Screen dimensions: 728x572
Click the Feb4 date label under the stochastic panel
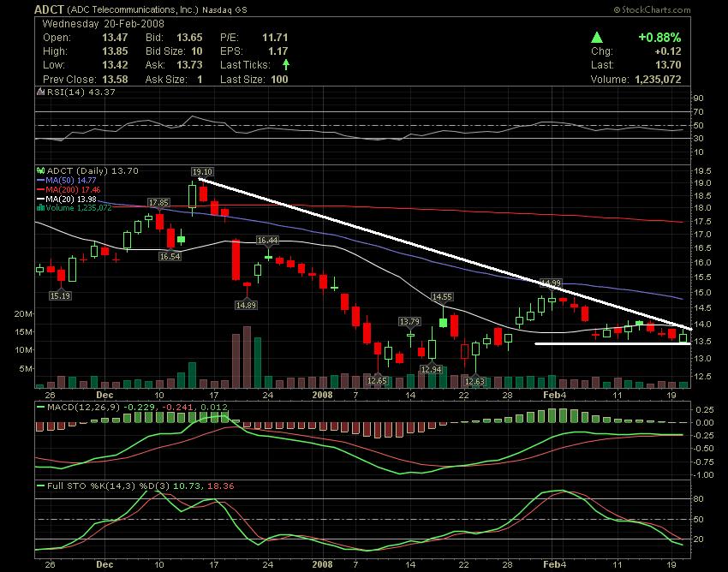tap(554, 564)
